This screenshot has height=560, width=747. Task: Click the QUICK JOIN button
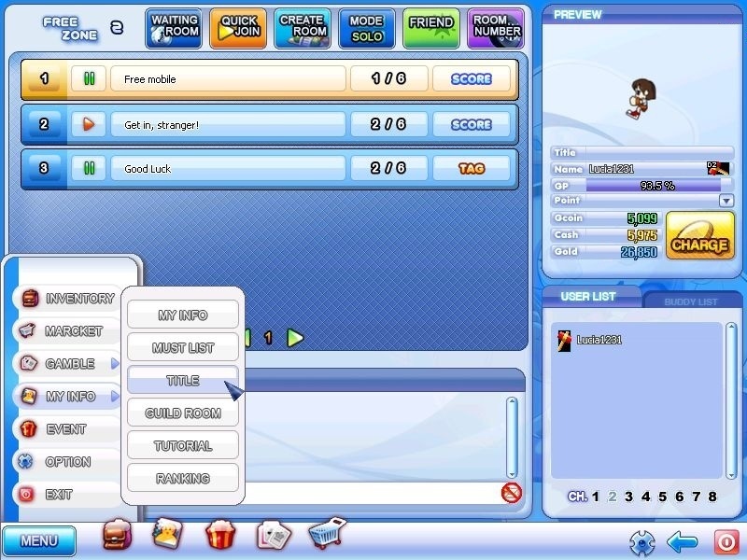(x=238, y=28)
